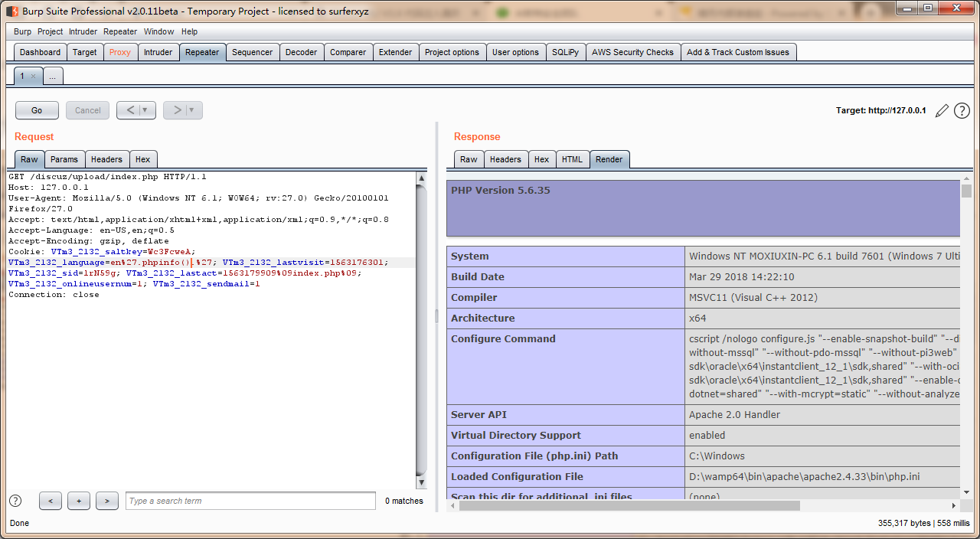The height and width of the screenshot is (539, 980).
Task: Open the Project options tab
Action: [452, 52]
